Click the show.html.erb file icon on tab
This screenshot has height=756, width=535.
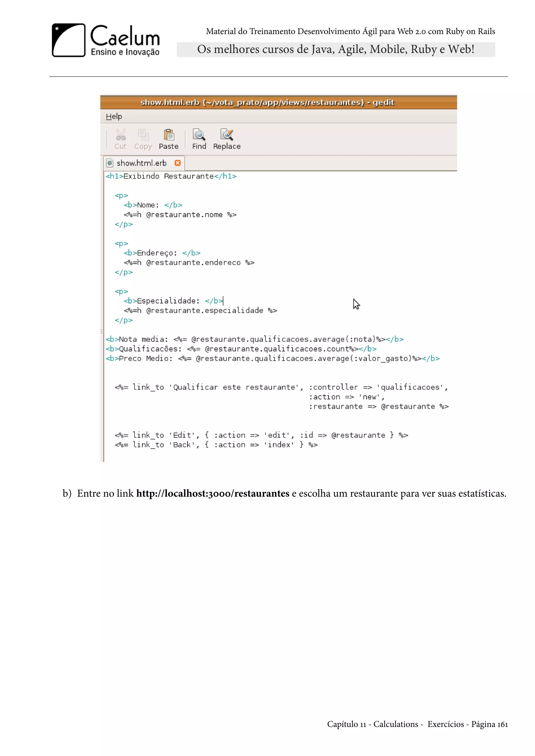point(110,163)
